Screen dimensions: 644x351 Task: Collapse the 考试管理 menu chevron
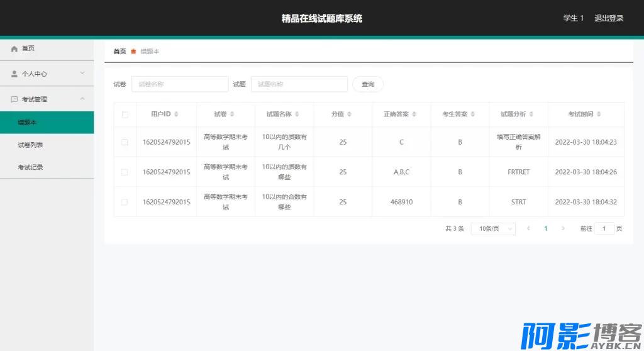coord(82,99)
